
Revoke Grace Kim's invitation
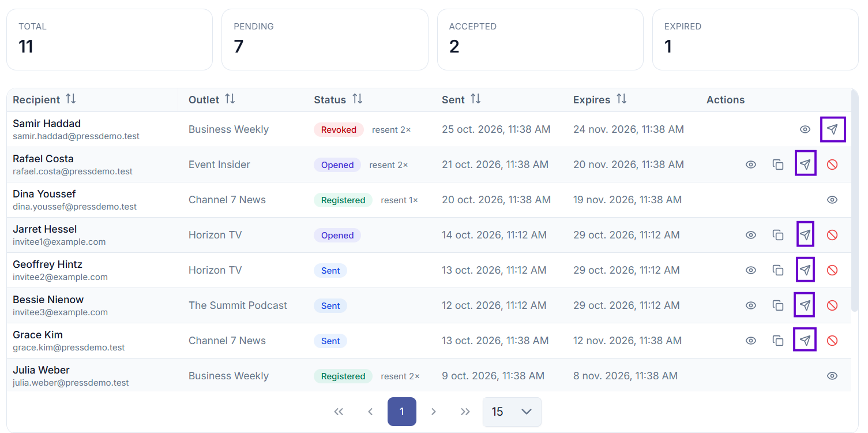point(832,341)
